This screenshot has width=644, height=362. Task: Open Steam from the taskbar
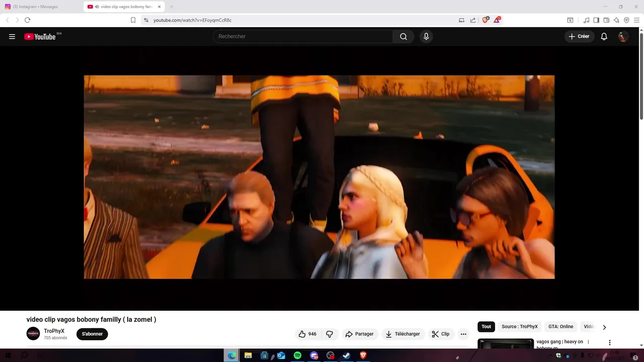[x=347, y=355]
